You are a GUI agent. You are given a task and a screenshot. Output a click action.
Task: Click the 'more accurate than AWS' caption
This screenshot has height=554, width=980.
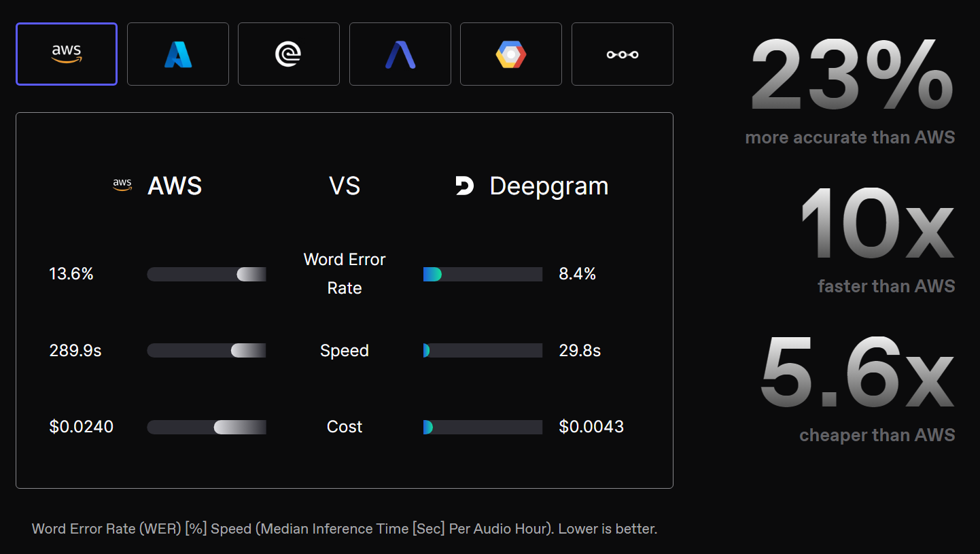(x=850, y=137)
